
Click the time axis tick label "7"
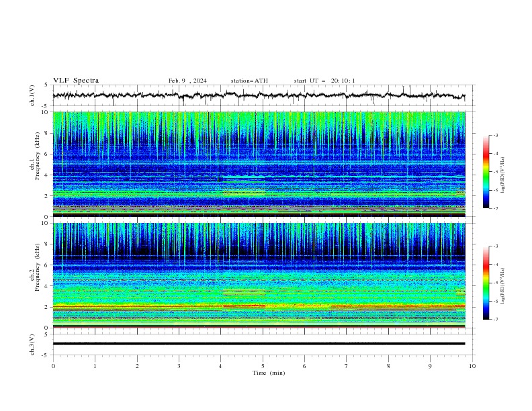coord(347,366)
